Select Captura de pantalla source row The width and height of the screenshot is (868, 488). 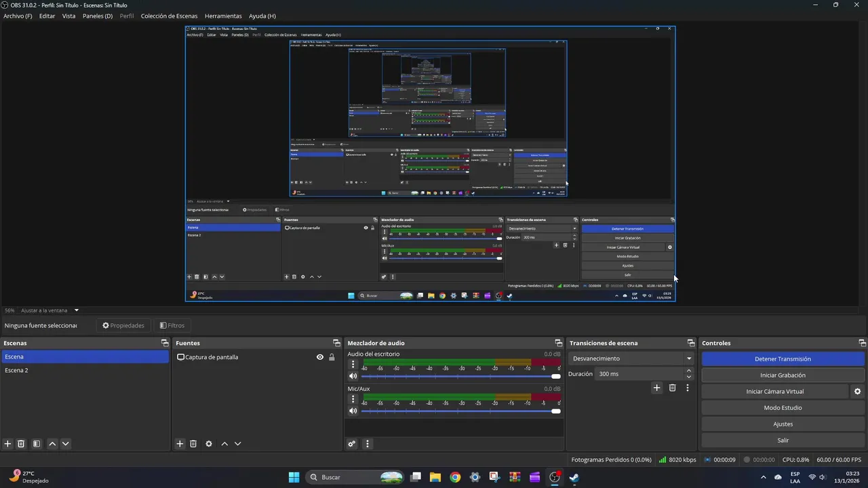[256, 357]
